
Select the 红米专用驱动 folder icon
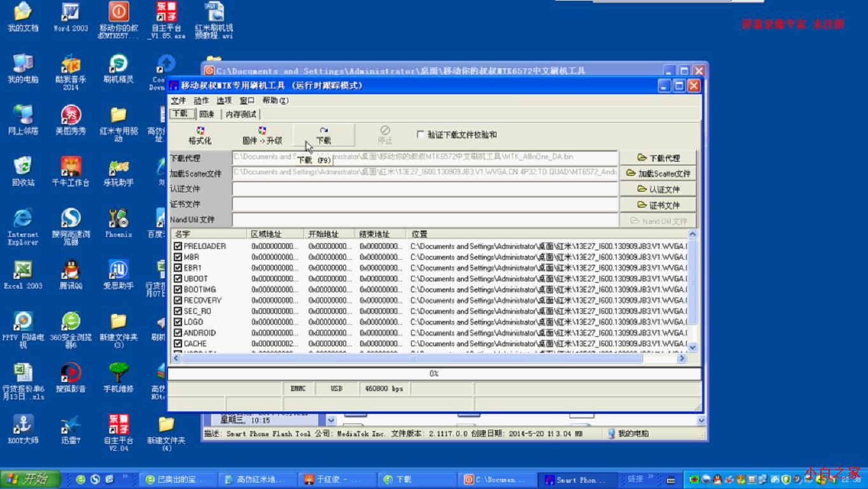point(118,124)
